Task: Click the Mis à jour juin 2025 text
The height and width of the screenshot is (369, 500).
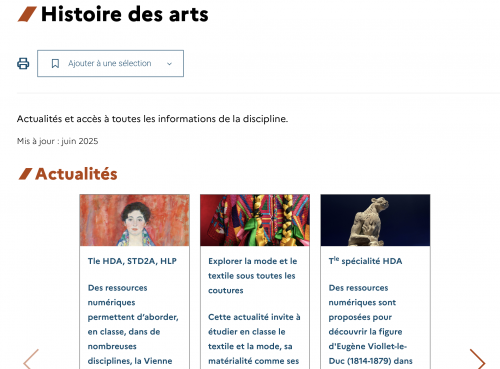Action: click(57, 141)
